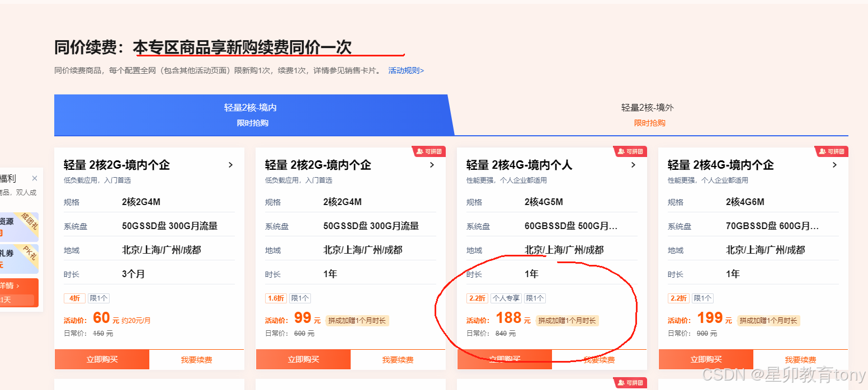Click 拼成加赠1个月时长 on the 199元 card
The width and height of the screenshot is (868, 390).
768,321
